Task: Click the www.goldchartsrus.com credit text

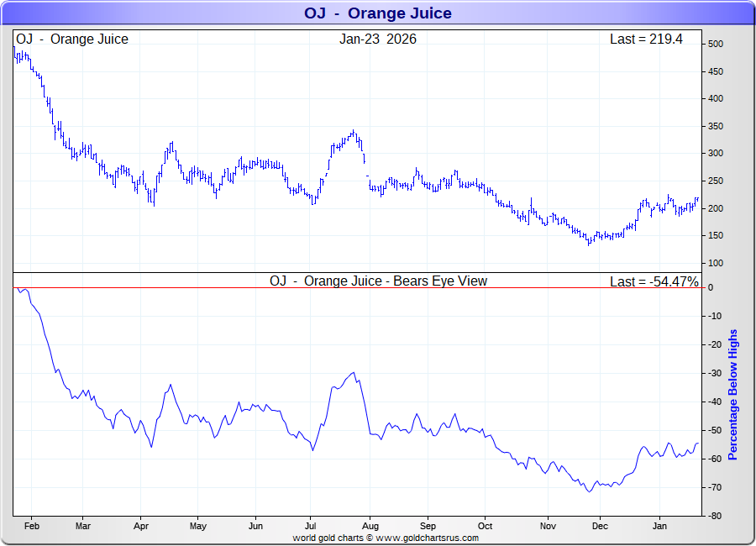Action: (428, 538)
